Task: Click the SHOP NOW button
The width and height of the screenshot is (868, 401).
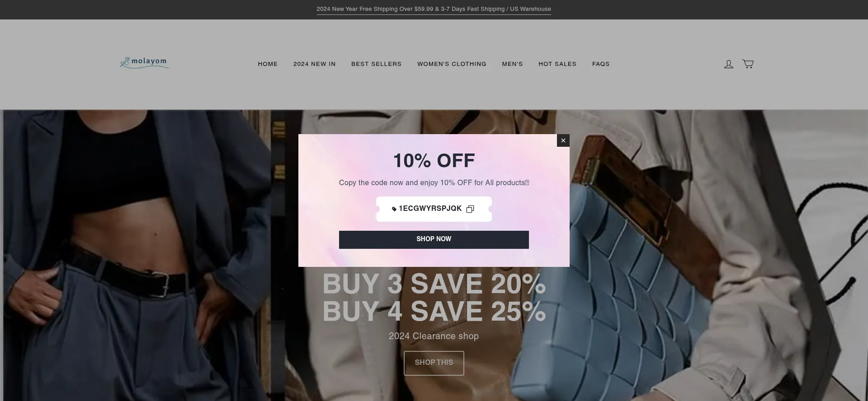Action: click(434, 239)
